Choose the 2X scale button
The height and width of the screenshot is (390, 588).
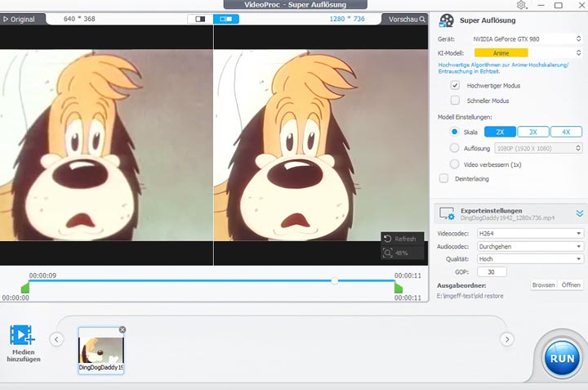(x=500, y=132)
